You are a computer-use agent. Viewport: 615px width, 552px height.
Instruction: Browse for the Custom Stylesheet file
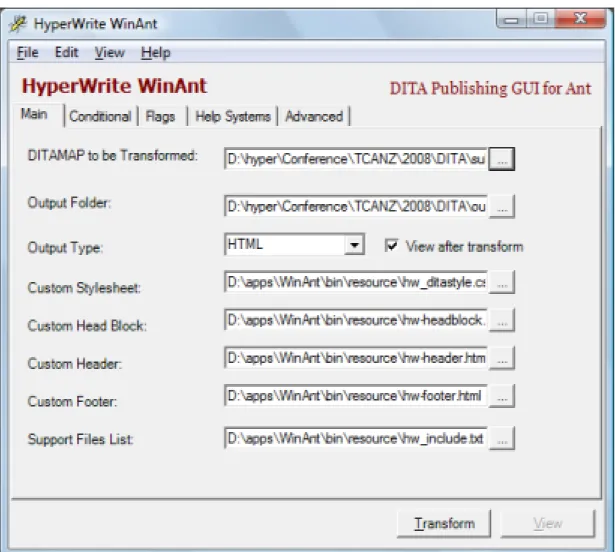pos(502,282)
